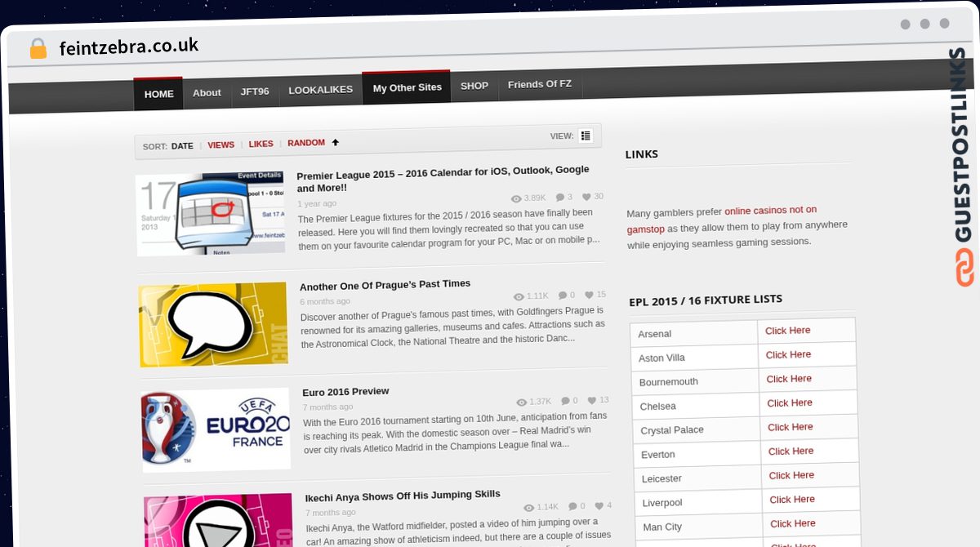The height and width of the screenshot is (547, 980).
Task: Sort posts by LIKES
Action: pyautogui.click(x=261, y=144)
